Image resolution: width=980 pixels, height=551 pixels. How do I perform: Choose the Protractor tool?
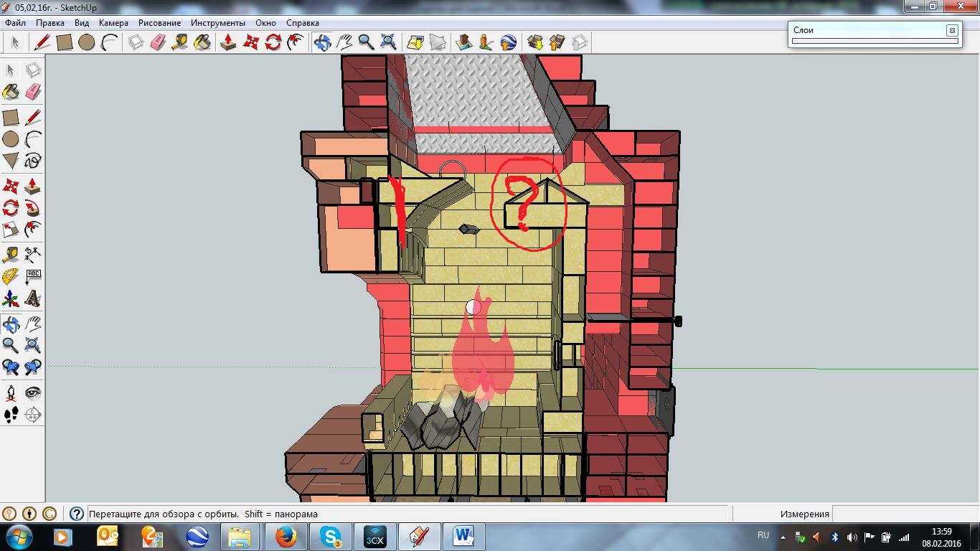tap(11, 276)
